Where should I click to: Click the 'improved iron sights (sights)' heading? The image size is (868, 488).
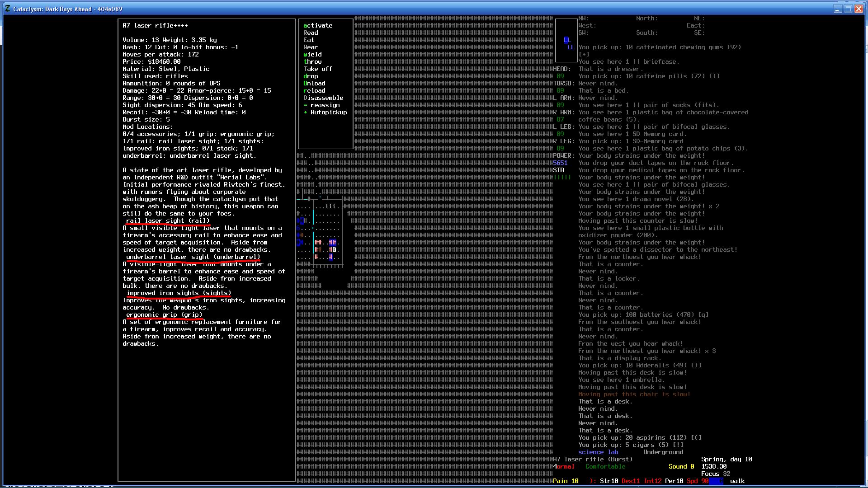179,293
